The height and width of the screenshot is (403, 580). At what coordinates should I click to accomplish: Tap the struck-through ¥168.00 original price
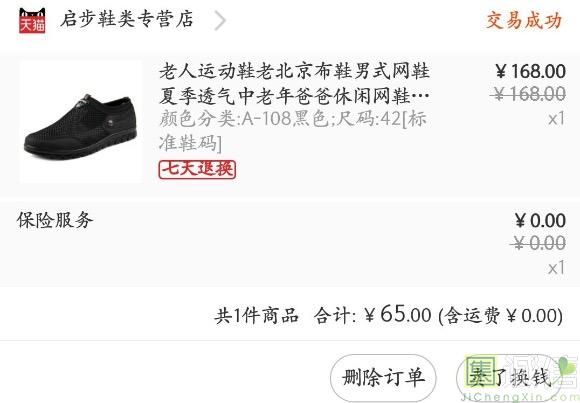click(528, 94)
